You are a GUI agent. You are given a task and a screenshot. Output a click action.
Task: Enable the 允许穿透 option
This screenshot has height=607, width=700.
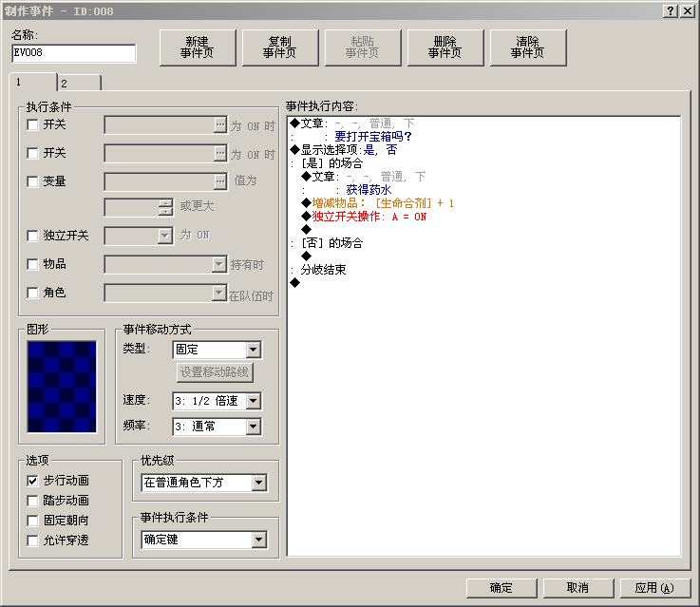[32, 541]
